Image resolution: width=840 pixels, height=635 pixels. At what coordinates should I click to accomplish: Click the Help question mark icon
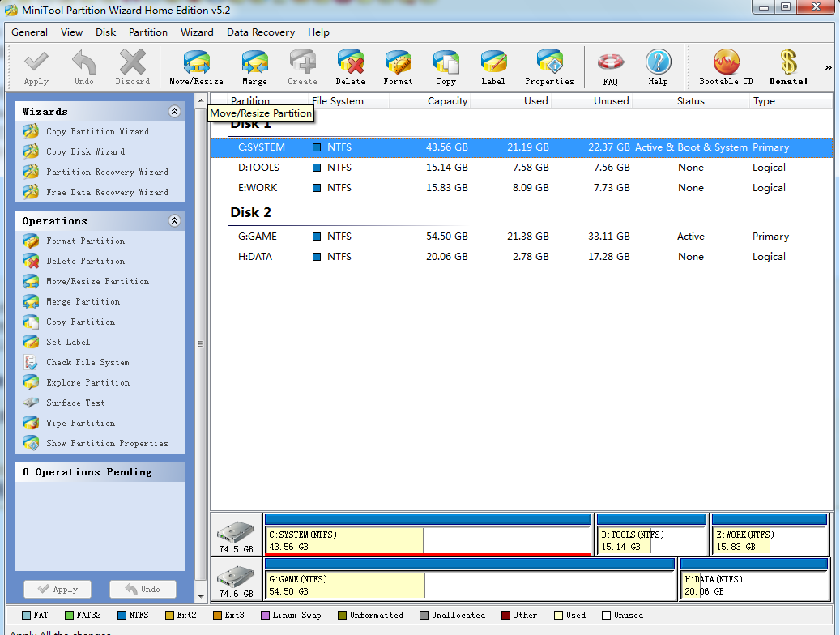pyautogui.click(x=658, y=62)
